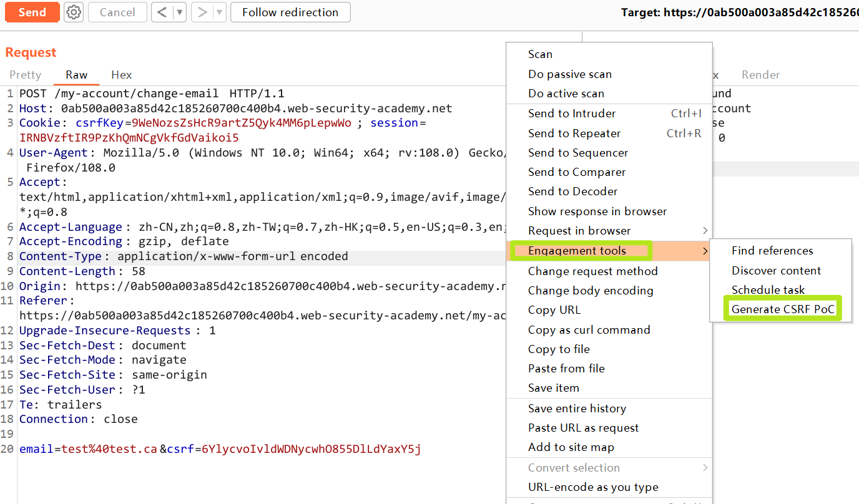Choose Generate CSRF PoC from submenu
859x504 pixels.
(783, 309)
